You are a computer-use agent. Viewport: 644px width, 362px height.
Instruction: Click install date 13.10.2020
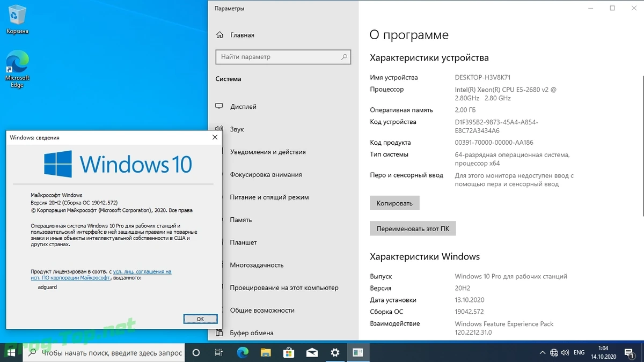[470, 300]
